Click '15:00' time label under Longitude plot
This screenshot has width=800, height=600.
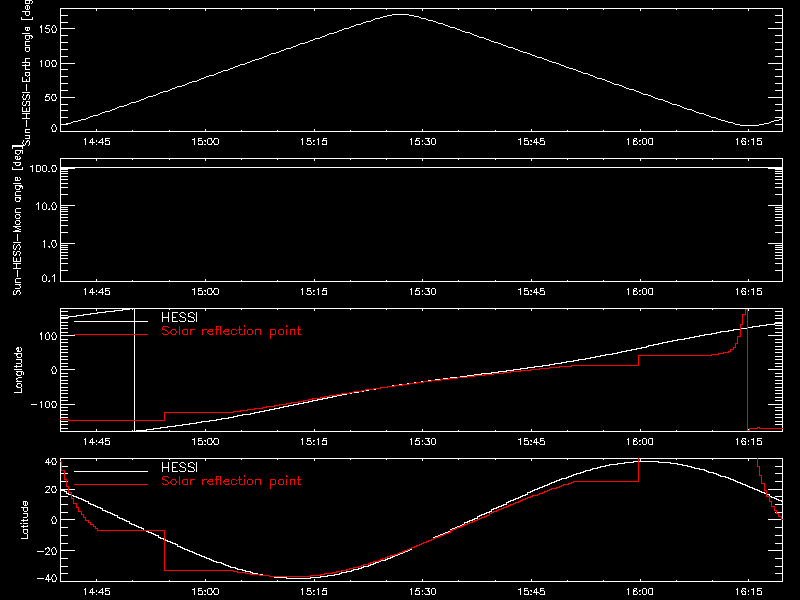(205, 441)
